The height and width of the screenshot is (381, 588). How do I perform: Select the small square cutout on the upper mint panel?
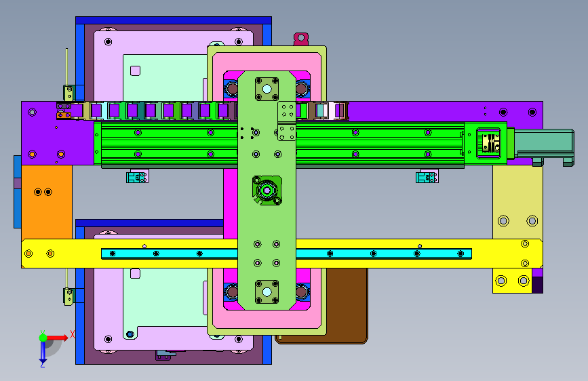[x=135, y=71]
